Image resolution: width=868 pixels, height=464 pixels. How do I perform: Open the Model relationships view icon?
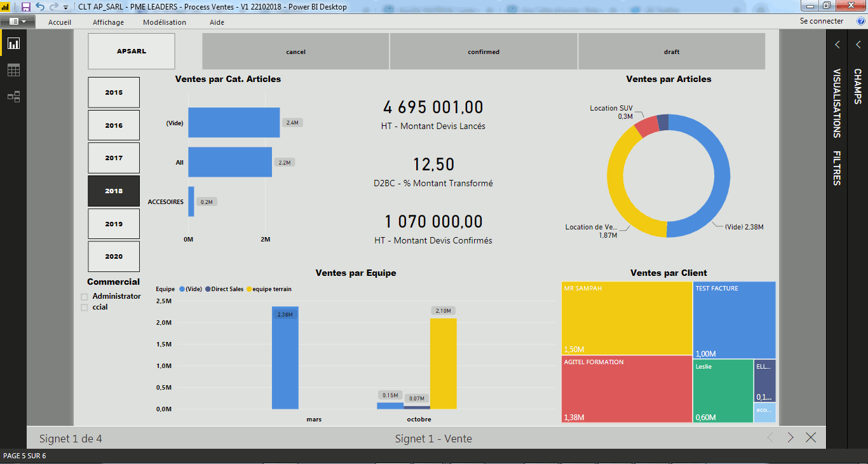coord(13,97)
